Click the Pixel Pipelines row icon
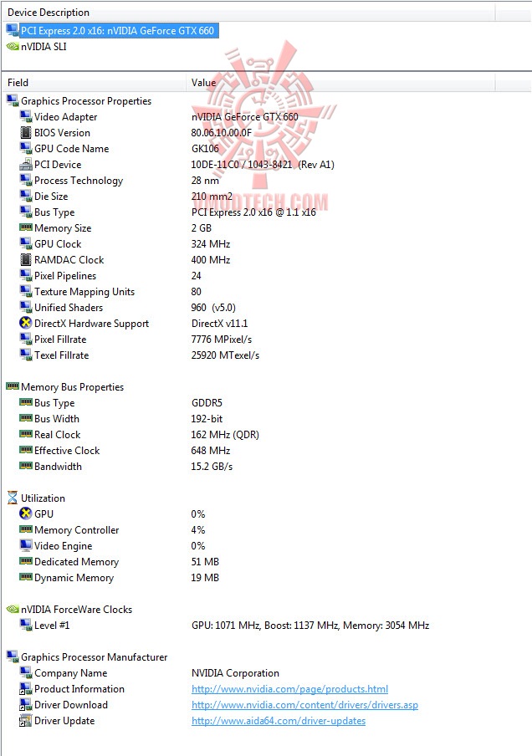This screenshot has height=756, width=532. (26, 276)
